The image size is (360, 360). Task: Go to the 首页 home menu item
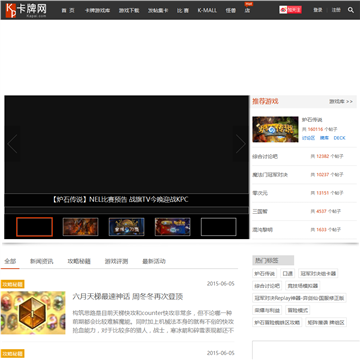(68, 10)
